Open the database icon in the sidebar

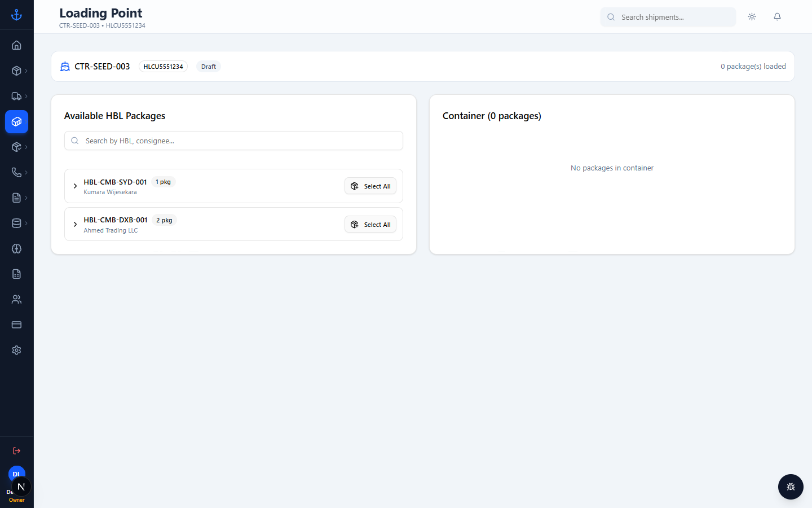[16, 223]
